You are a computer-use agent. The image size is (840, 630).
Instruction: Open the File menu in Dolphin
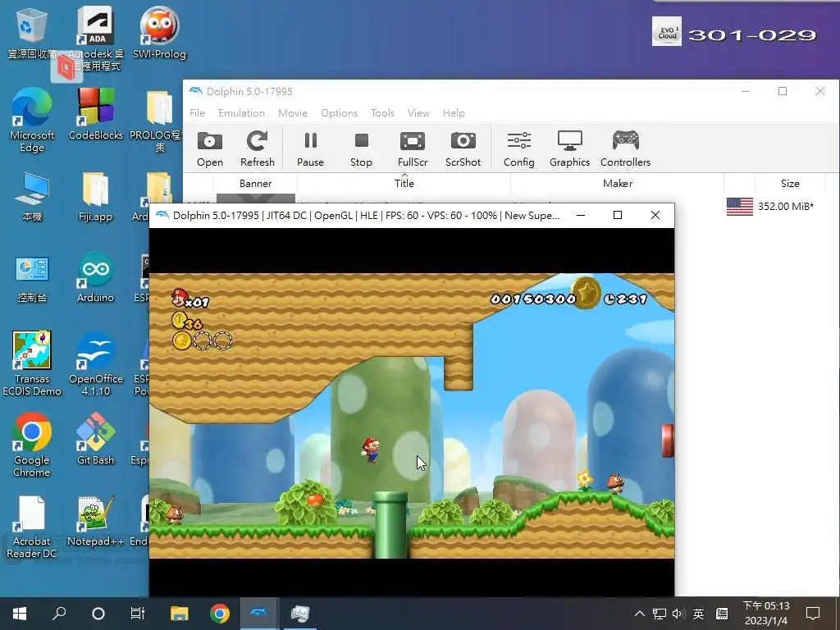click(x=197, y=113)
